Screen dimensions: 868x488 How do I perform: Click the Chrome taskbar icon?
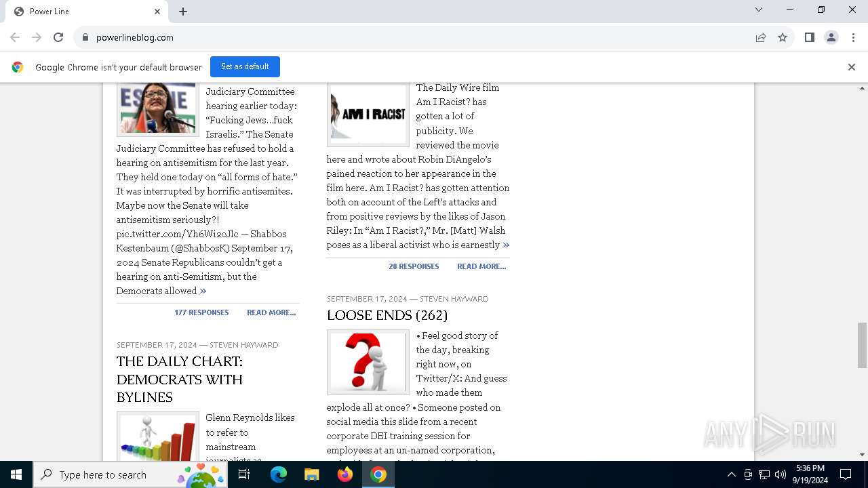tap(378, 474)
